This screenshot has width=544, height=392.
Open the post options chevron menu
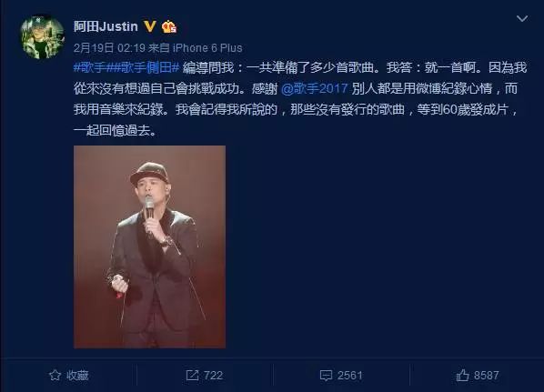522,18
